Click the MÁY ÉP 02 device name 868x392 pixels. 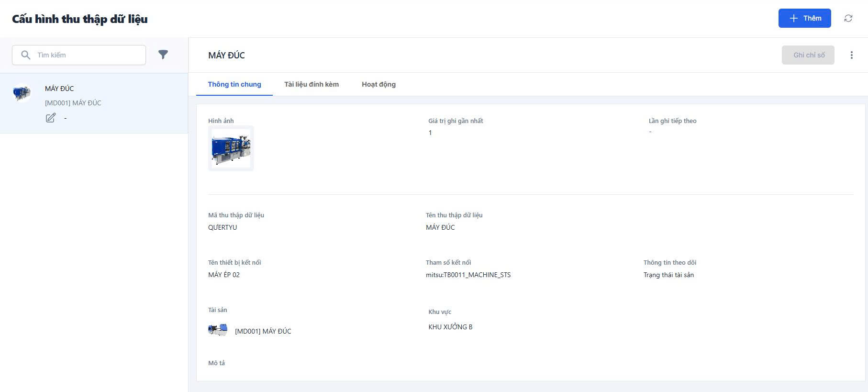(224, 275)
